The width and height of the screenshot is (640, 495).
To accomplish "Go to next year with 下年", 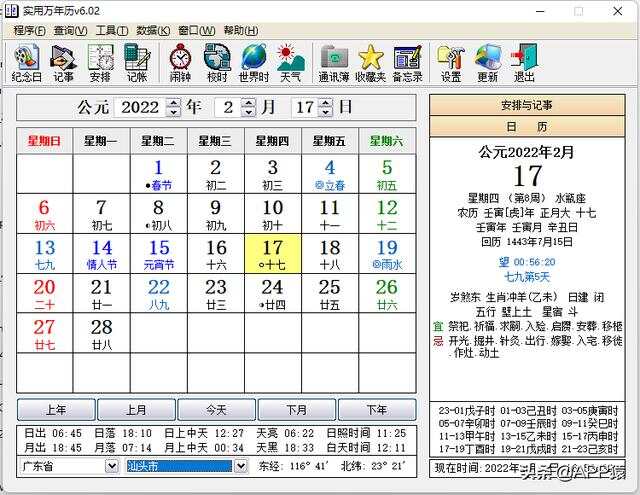I will click(x=377, y=410).
